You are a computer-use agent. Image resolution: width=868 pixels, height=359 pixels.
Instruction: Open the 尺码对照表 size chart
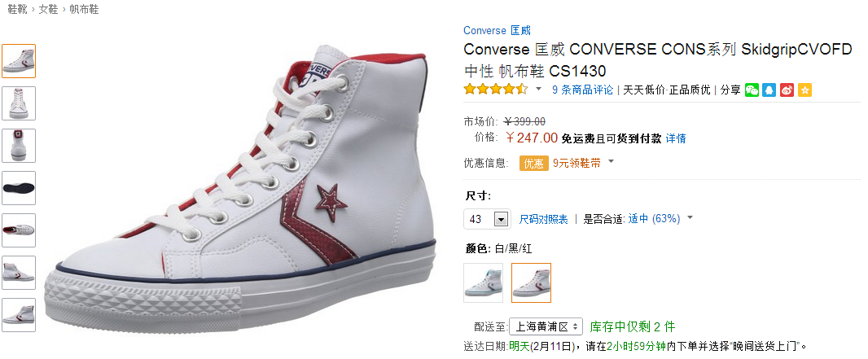(x=543, y=219)
